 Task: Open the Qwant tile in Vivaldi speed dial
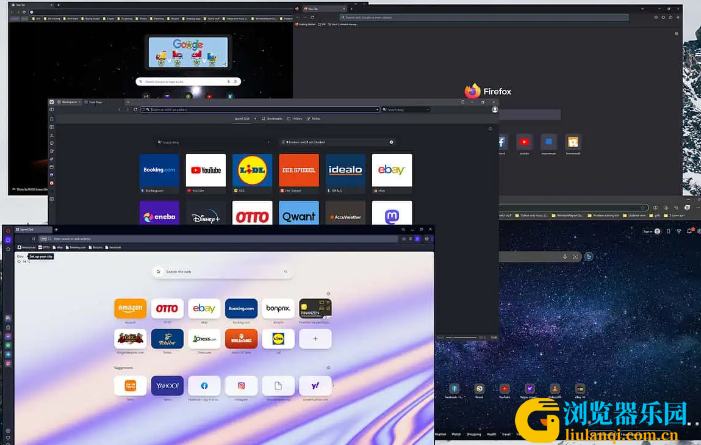click(299, 213)
